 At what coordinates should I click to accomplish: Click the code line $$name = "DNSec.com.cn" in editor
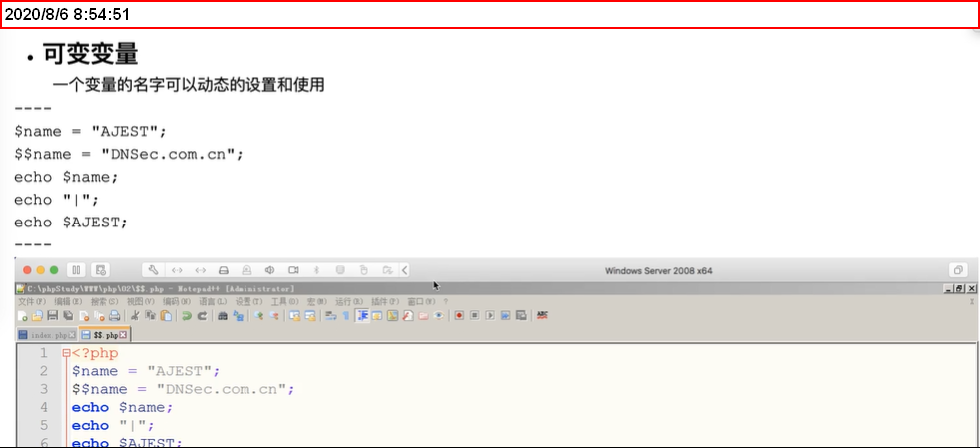[183, 389]
